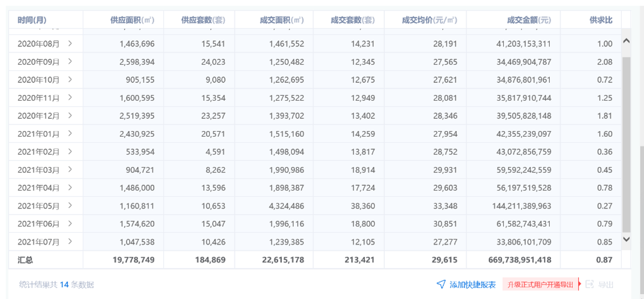
Task: Click the 时间(月) column header
Action: (32, 20)
